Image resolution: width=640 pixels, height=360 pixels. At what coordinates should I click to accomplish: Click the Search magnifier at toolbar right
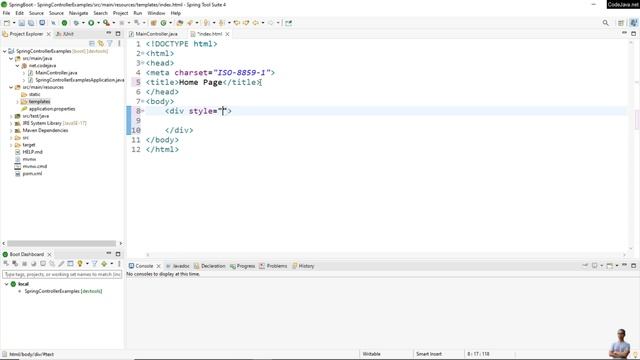pos(605,23)
